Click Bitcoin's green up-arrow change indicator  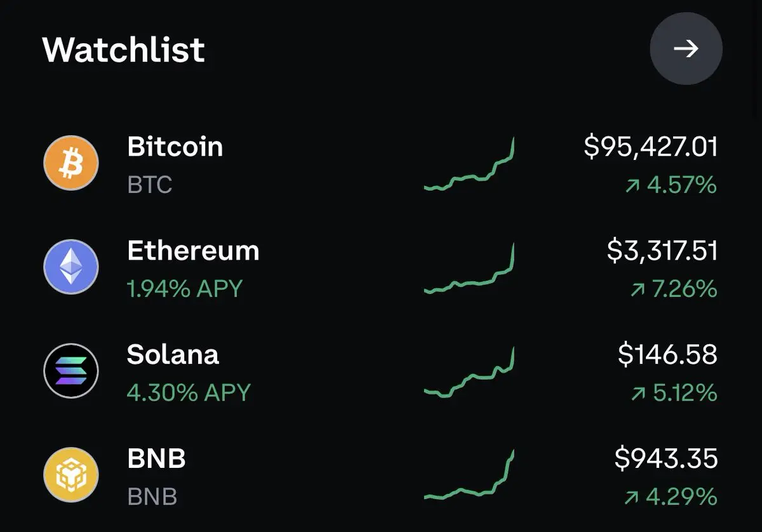632,186
